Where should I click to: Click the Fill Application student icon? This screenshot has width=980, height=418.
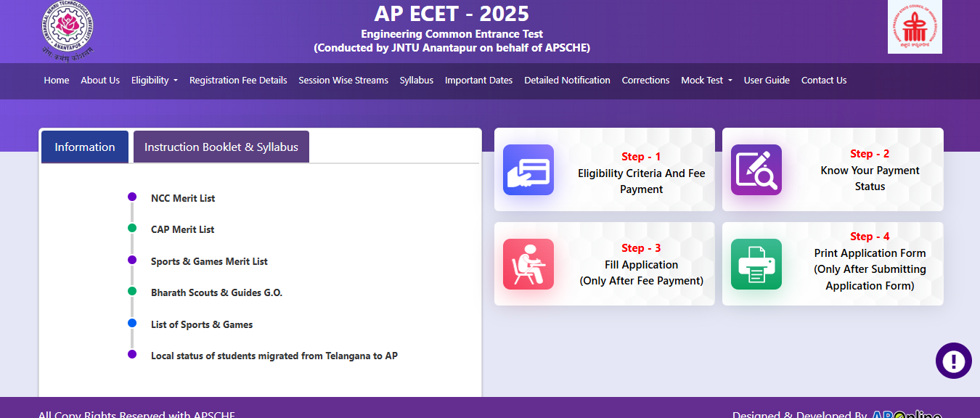(x=528, y=264)
